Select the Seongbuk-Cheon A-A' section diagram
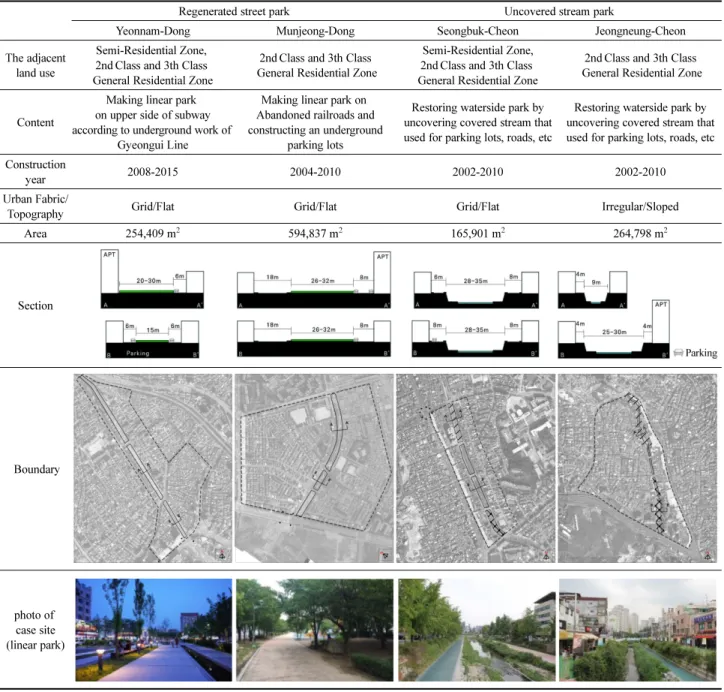Viewport: 724px width, 692px height. 477,290
